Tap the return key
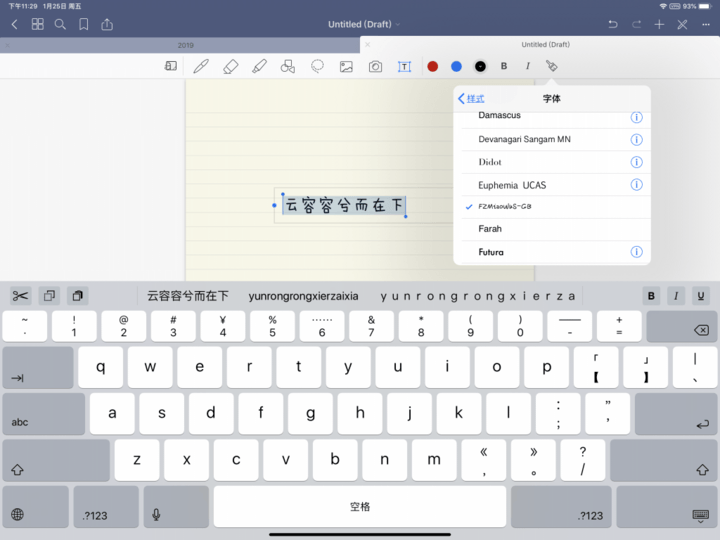 676,413
